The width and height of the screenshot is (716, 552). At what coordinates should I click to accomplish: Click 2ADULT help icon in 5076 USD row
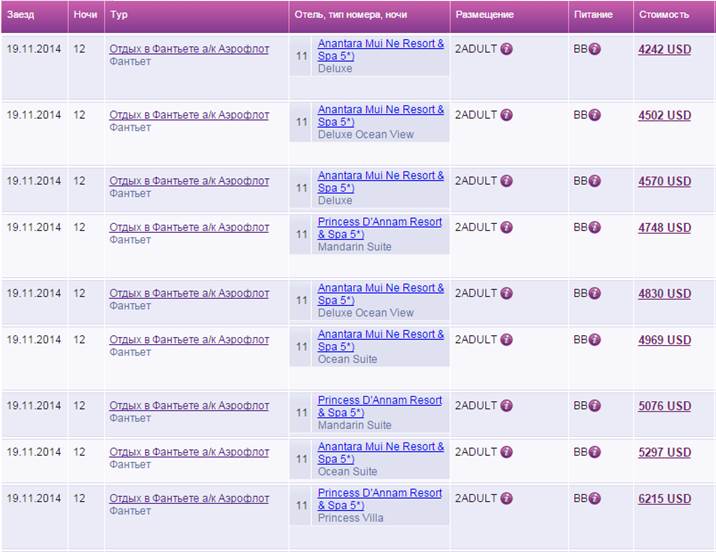point(506,406)
